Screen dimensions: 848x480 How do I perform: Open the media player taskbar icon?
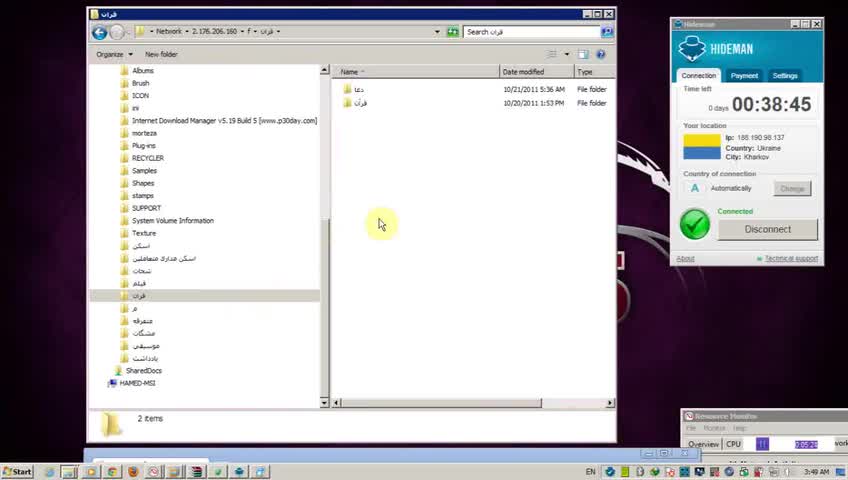coord(91,472)
